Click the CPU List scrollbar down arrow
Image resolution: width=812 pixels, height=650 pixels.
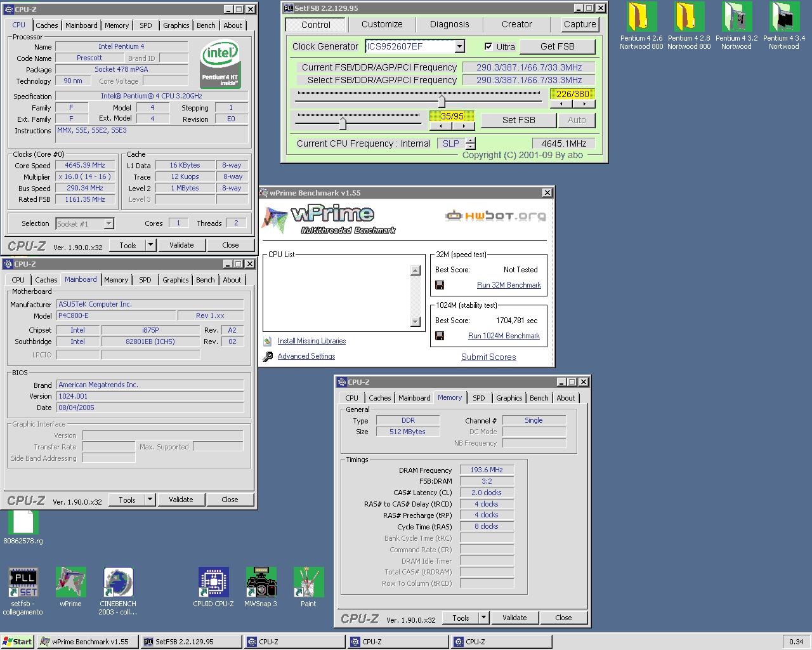tap(416, 322)
